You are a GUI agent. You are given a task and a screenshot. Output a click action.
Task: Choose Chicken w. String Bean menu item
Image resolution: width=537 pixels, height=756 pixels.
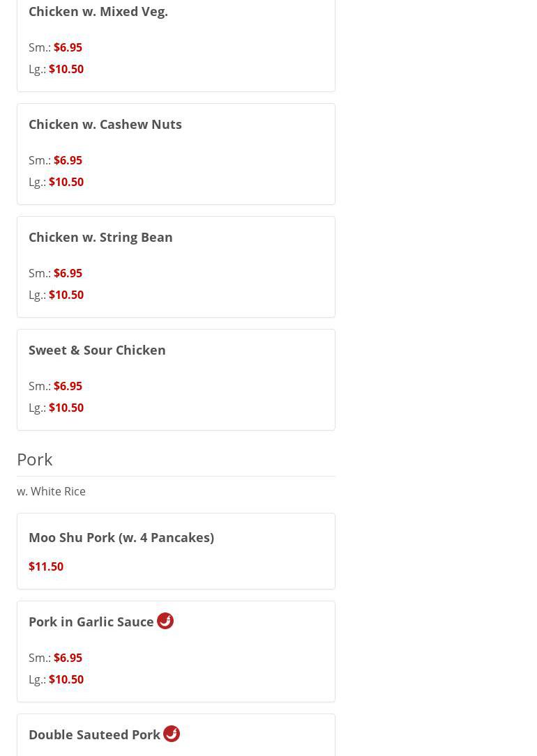click(x=100, y=238)
